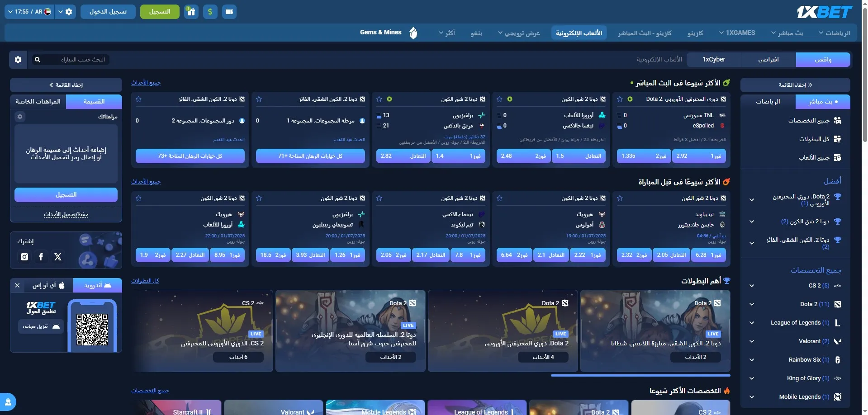Click the dollar payments icon
Viewport: 868px width, 415px height.
pos(210,12)
